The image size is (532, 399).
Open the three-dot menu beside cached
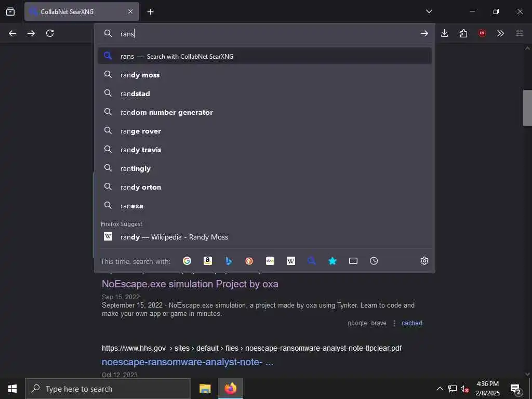point(394,323)
